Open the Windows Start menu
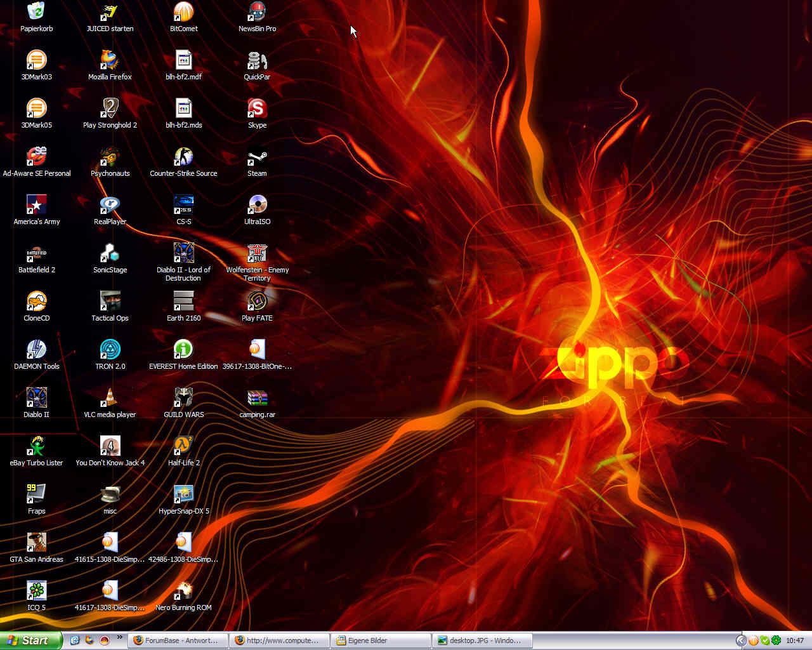 click(31, 640)
